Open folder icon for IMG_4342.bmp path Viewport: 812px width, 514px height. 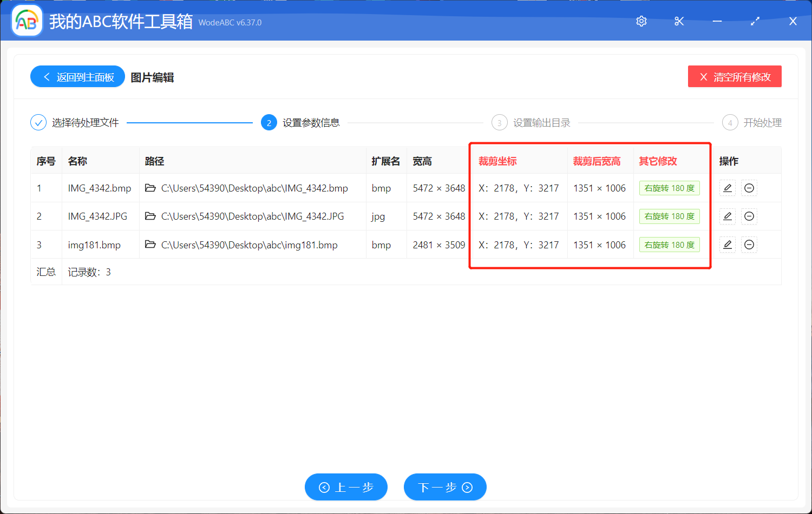[150, 188]
